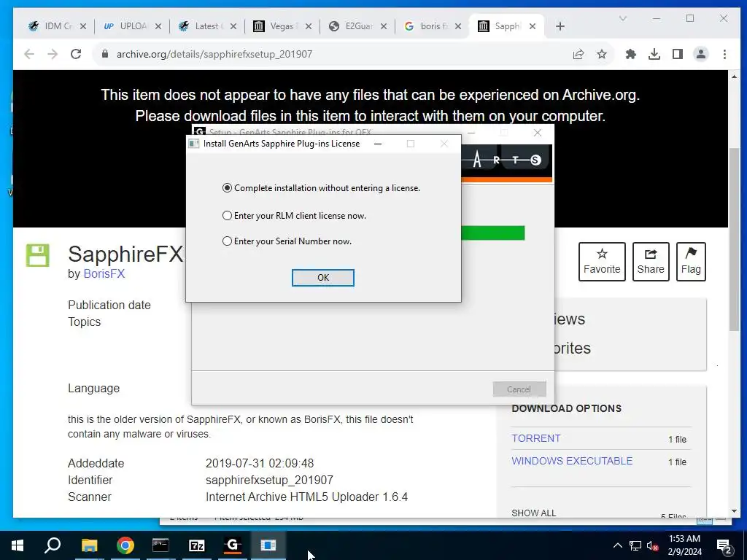The width and height of the screenshot is (747, 560).
Task: Click the identifier text 'sapphirefxsetup_201907'
Action: (x=269, y=480)
